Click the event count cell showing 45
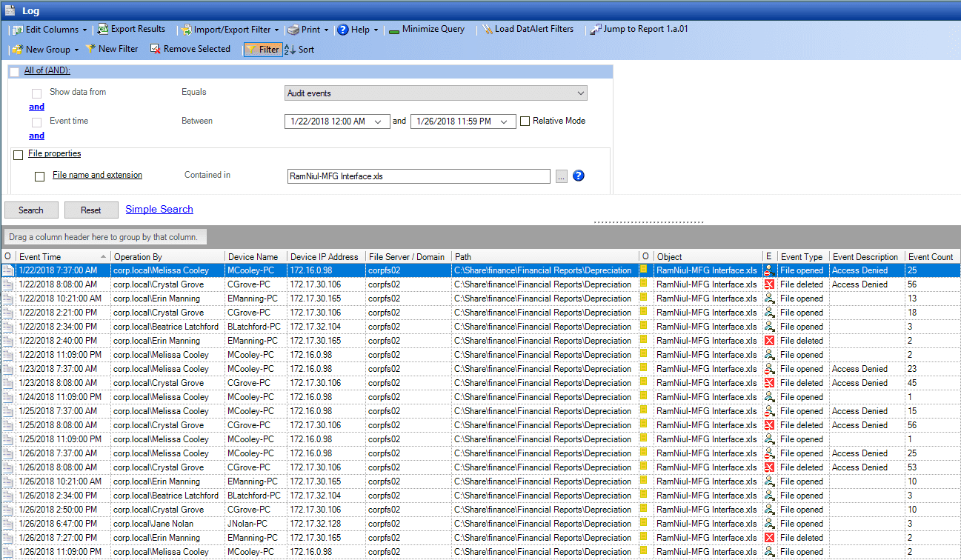Viewport: 961px width, 560px height. pos(933,383)
